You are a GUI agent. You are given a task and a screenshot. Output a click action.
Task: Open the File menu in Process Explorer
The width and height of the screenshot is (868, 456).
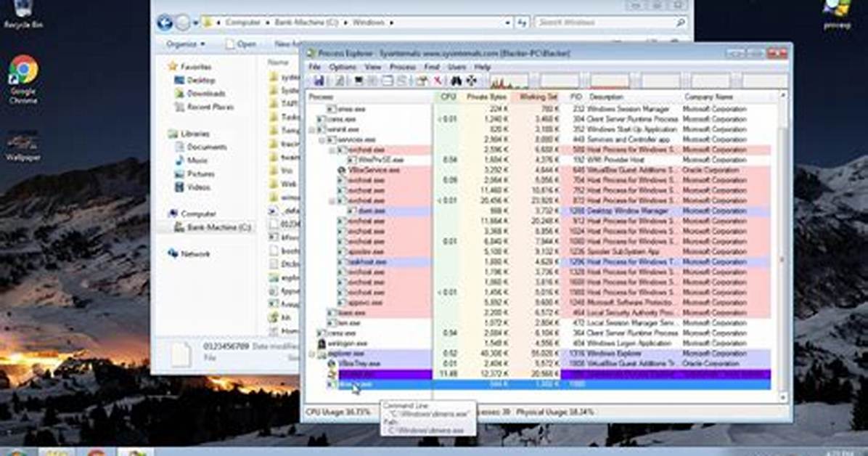(x=314, y=67)
